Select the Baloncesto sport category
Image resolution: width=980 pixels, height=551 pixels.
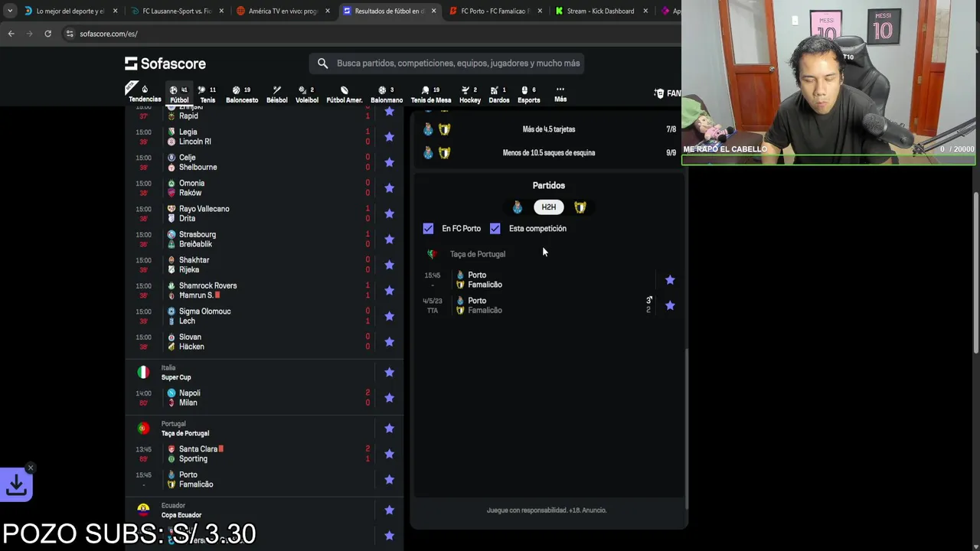point(242,93)
